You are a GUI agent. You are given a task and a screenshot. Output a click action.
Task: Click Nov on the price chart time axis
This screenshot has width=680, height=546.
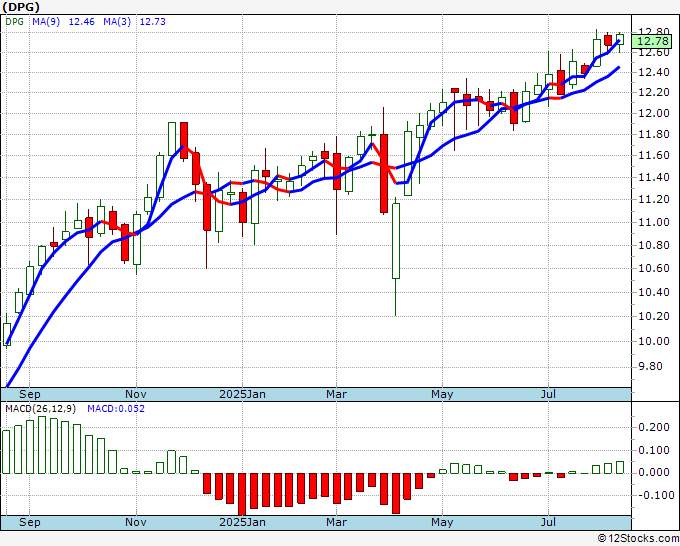point(136,394)
